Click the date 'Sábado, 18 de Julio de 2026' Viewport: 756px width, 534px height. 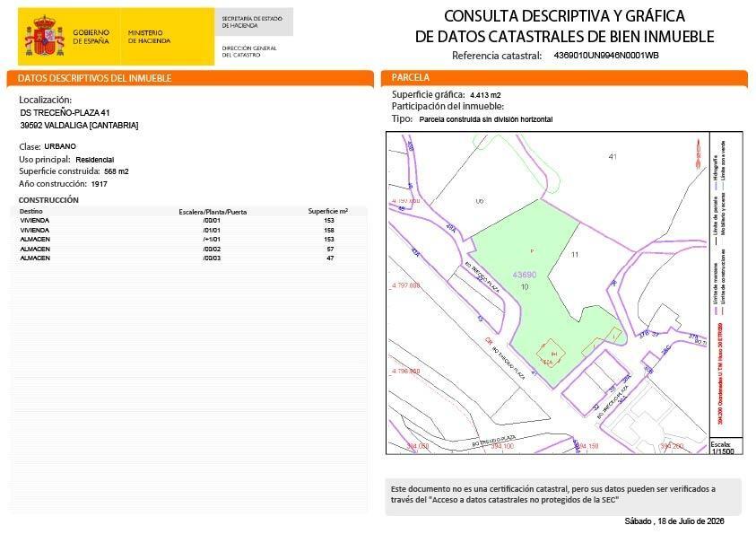pos(674,521)
